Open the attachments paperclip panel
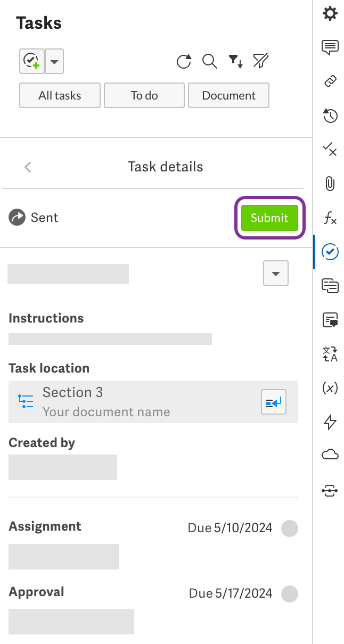The image size is (344, 644). pyautogui.click(x=330, y=184)
